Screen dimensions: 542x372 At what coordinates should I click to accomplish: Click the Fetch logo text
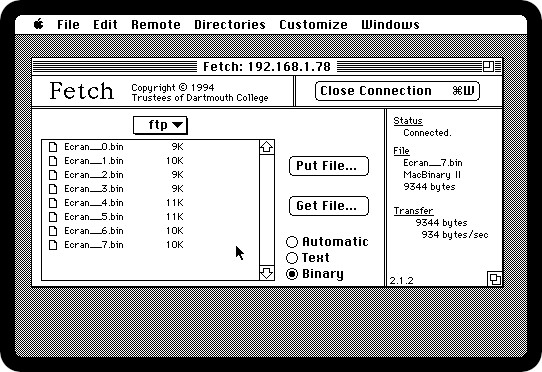(x=82, y=91)
